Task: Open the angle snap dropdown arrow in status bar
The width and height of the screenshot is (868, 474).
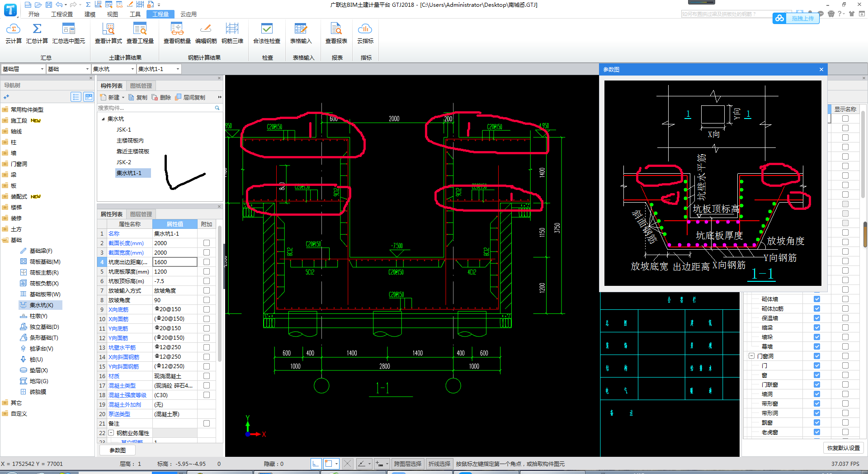Action: [x=369, y=464]
